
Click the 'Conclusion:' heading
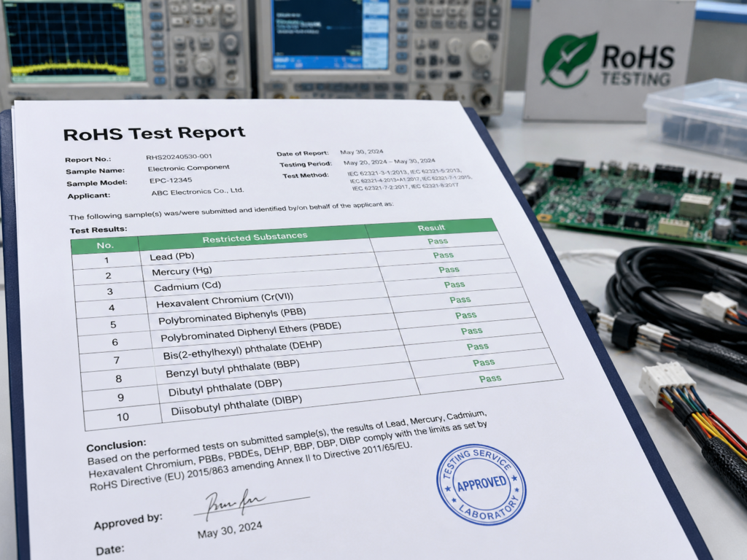click(x=116, y=446)
